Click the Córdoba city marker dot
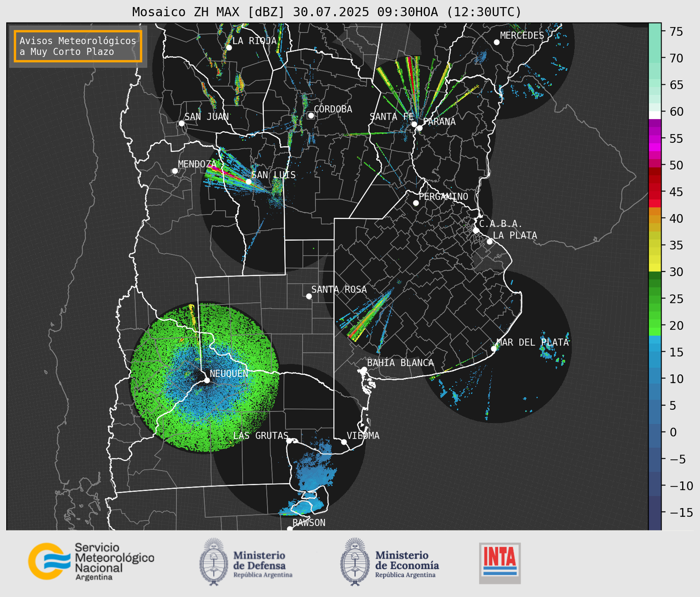This screenshot has width=700, height=597. [311, 115]
